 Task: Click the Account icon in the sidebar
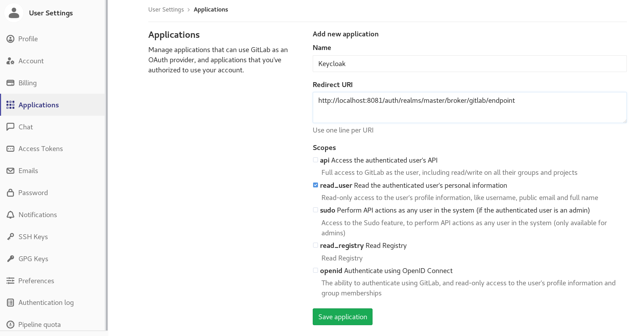pyautogui.click(x=10, y=61)
